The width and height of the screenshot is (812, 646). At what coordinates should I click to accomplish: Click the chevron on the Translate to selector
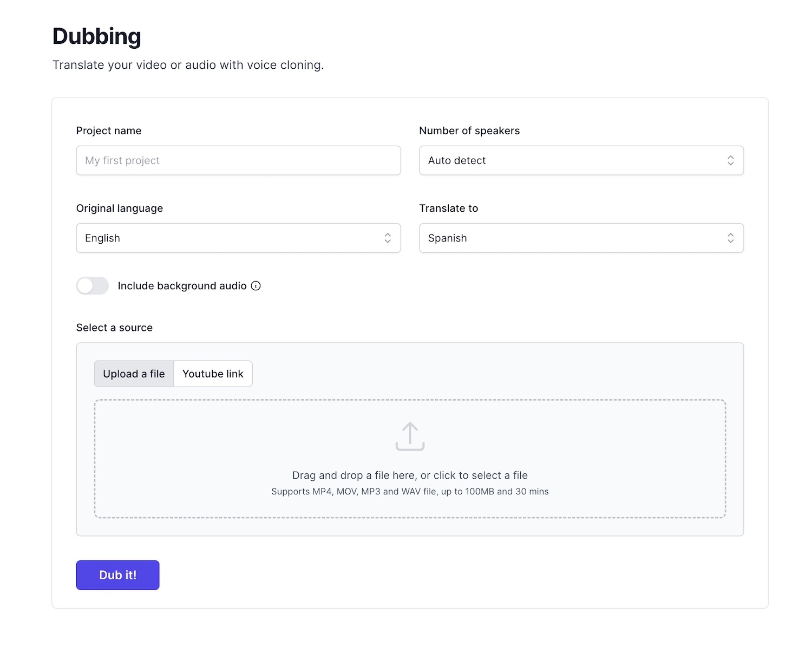pos(731,238)
